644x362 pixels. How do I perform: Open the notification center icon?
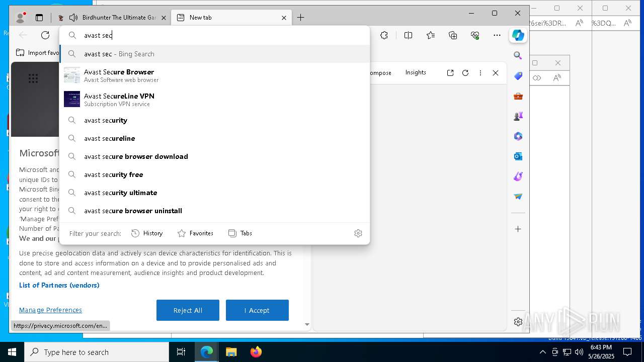pyautogui.click(x=627, y=352)
